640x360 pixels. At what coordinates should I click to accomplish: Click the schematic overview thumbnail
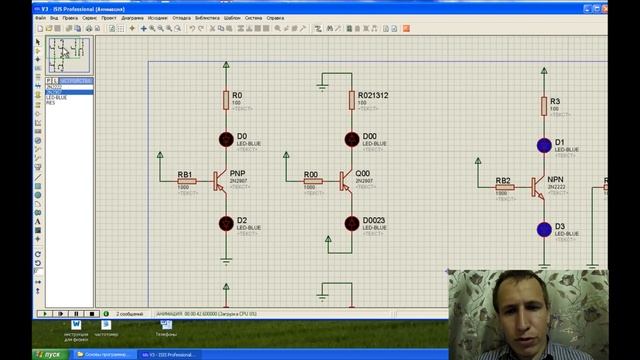[68, 55]
